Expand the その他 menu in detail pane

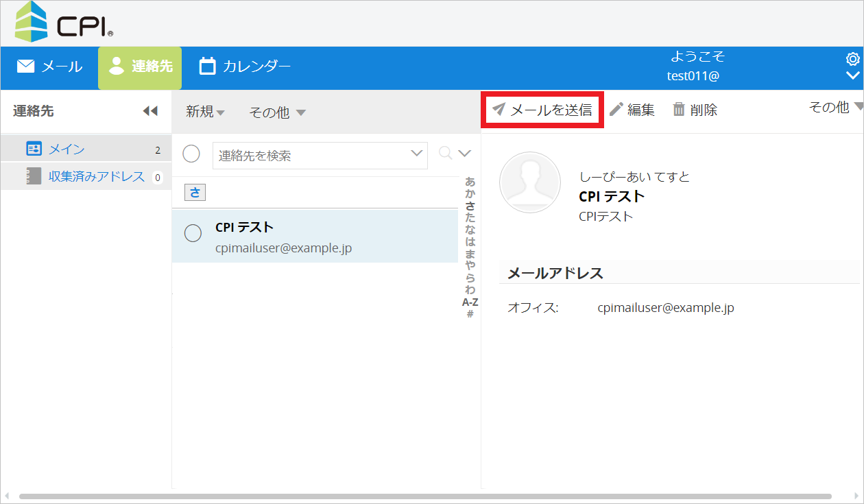[x=835, y=107]
